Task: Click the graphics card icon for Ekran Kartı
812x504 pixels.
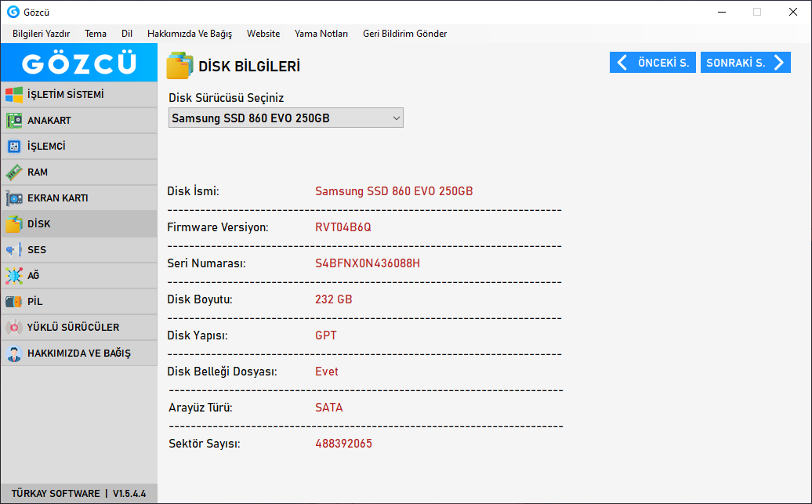Action: 14,198
